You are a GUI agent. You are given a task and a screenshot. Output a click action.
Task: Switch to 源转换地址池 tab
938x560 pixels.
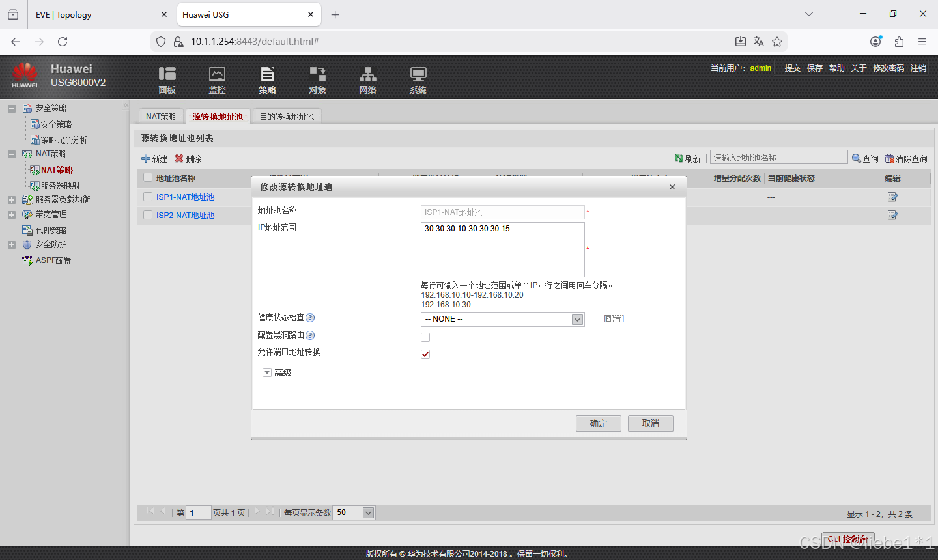[x=218, y=117]
